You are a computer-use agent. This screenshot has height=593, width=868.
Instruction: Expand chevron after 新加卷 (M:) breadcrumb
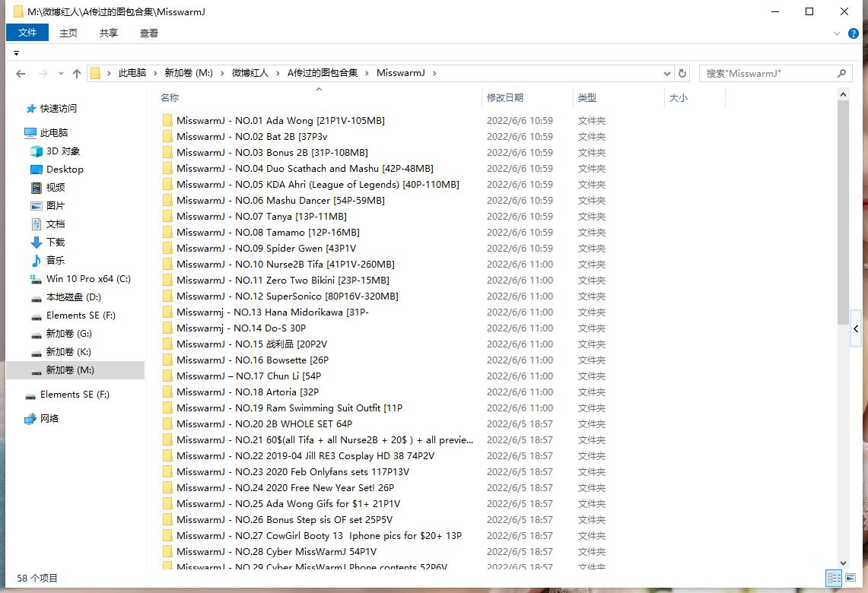(x=222, y=73)
